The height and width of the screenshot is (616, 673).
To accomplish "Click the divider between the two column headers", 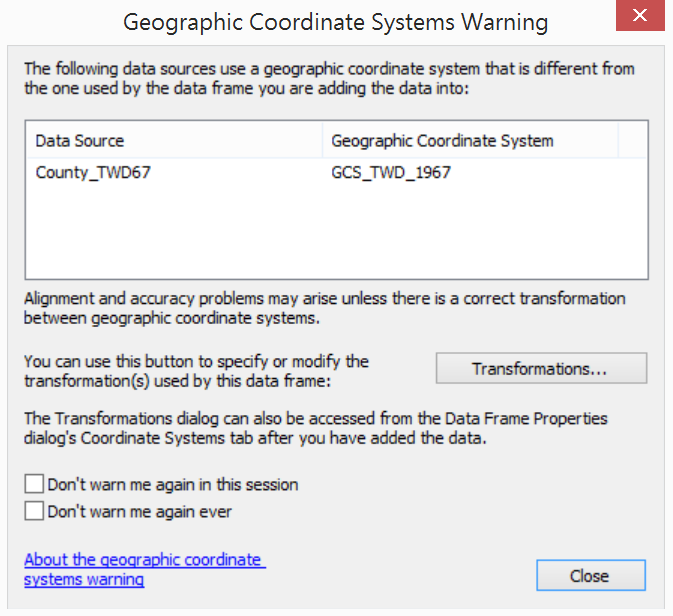I will pyautogui.click(x=322, y=141).
